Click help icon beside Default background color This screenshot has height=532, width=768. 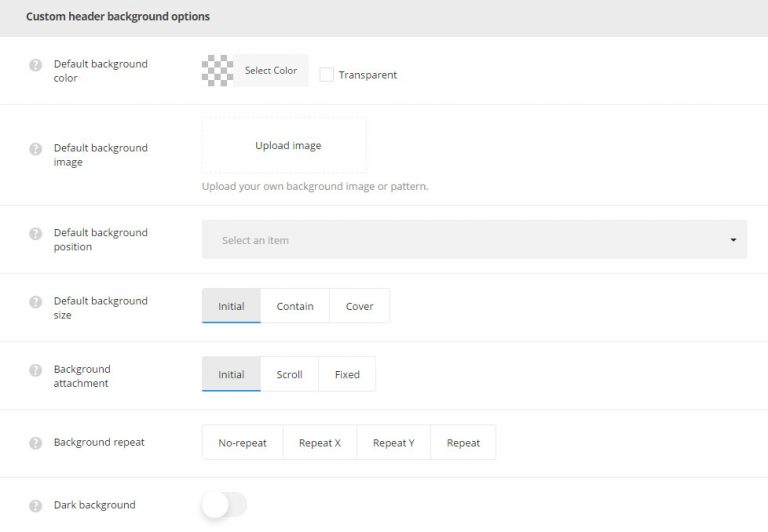click(35, 65)
